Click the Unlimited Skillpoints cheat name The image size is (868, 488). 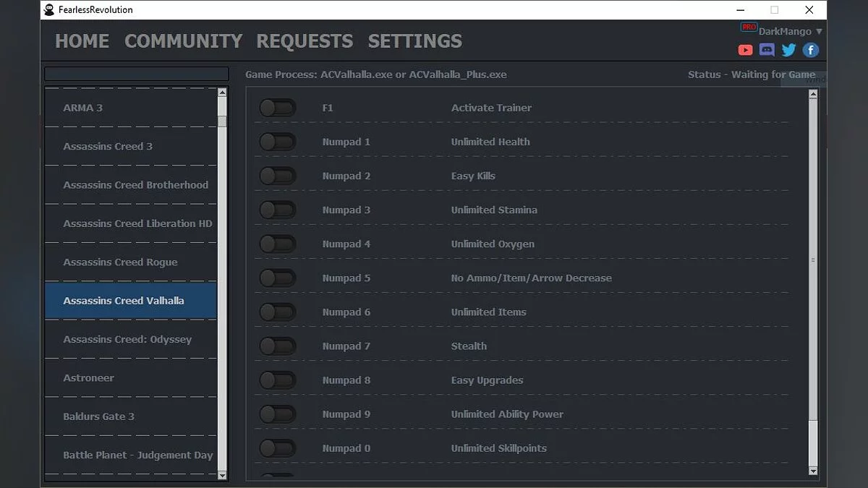pyautogui.click(x=499, y=448)
